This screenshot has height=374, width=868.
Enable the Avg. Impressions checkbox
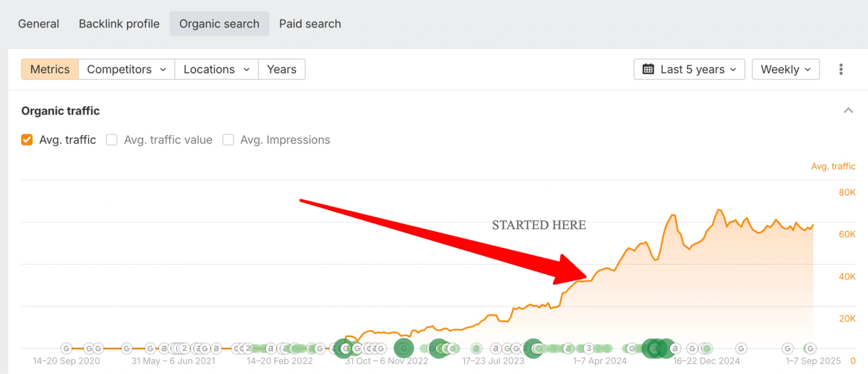click(x=228, y=140)
